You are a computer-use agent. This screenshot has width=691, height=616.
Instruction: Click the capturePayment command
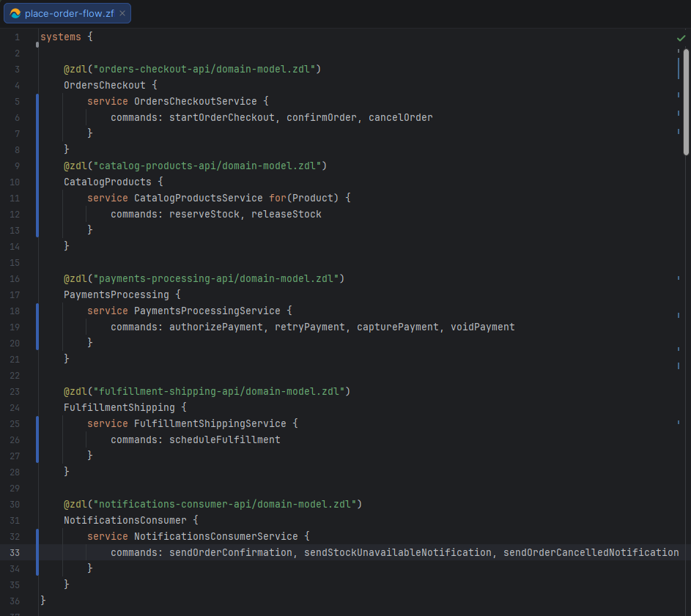pyautogui.click(x=397, y=327)
